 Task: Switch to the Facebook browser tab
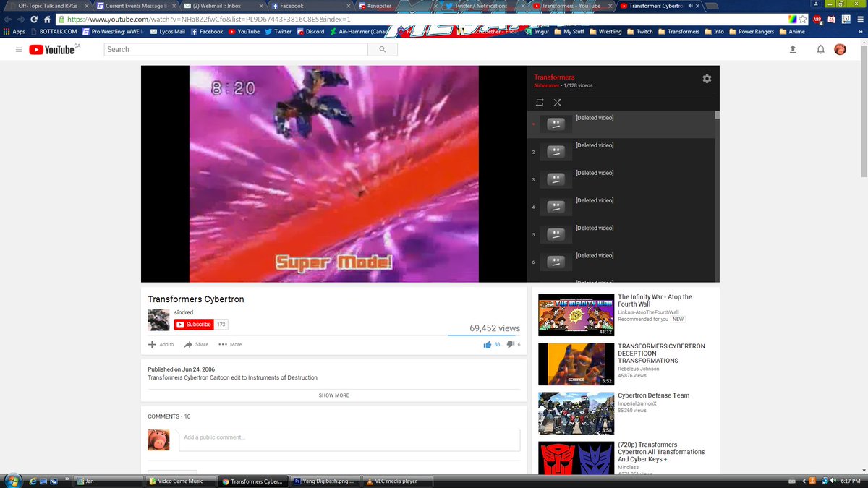pyautogui.click(x=311, y=6)
